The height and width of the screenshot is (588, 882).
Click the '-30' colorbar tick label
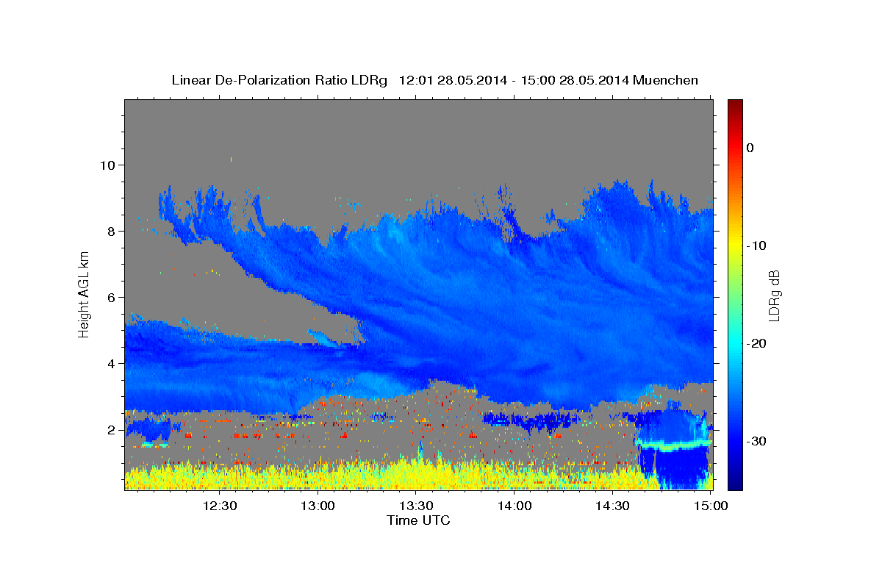(756, 441)
